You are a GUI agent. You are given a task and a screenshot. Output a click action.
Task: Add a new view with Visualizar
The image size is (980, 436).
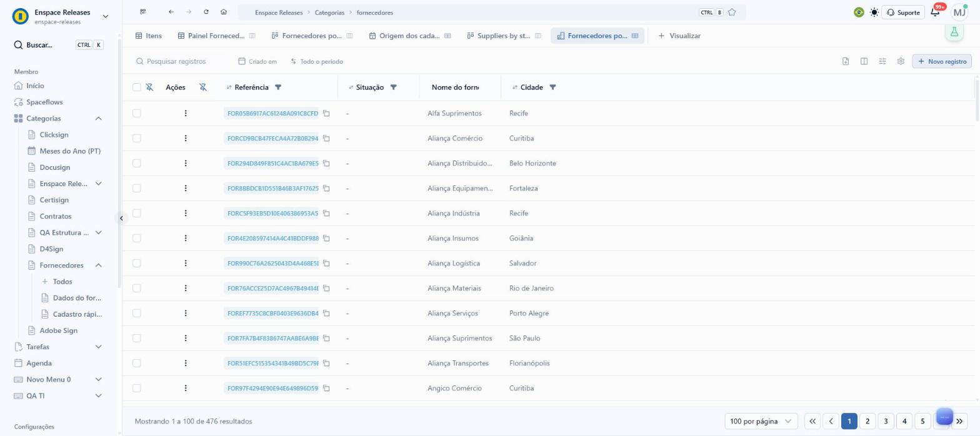679,36
